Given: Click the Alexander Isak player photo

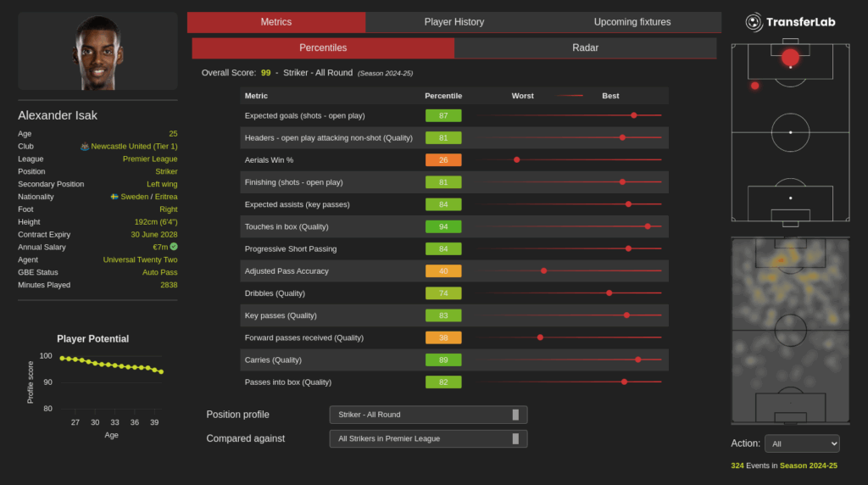Looking at the screenshot, I should (x=98, y=52).
